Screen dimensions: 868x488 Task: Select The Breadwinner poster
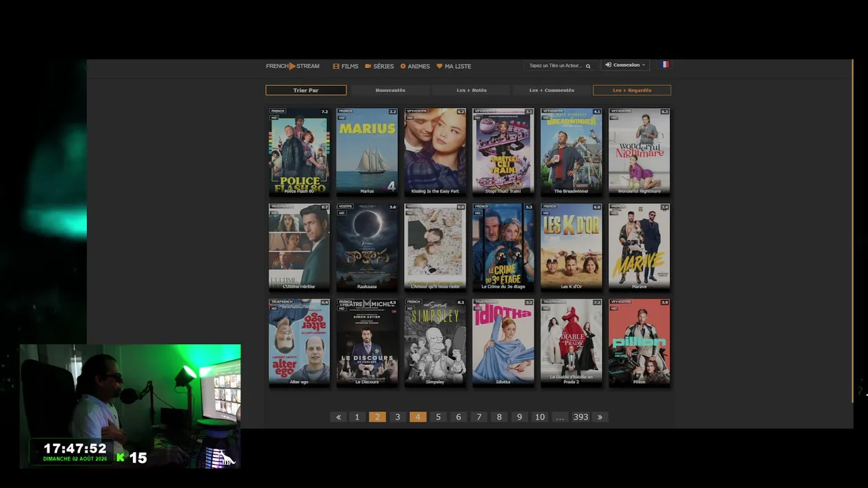tap(571, 152)
